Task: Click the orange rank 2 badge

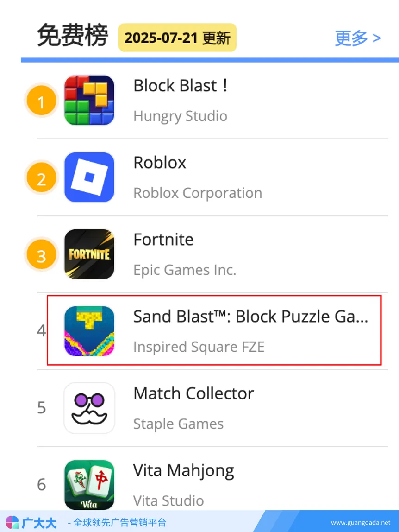Action: pos(41,177)
